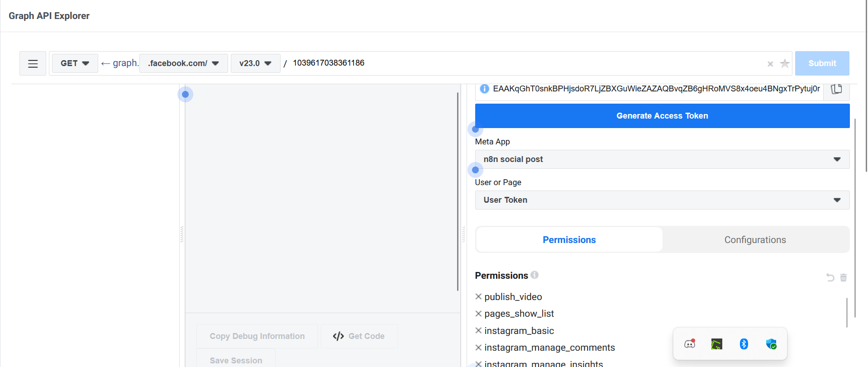Open the Discord tray icon

click(x=690, y=344)
